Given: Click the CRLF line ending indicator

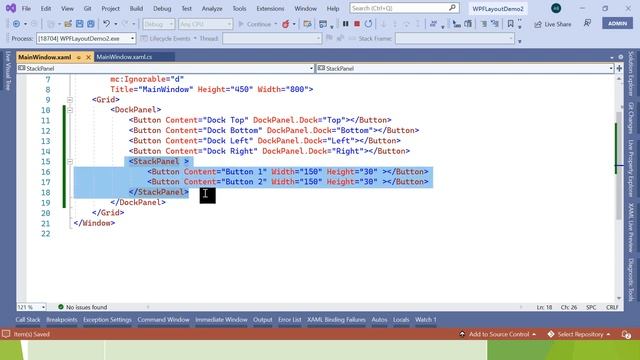Looking at the screenshot, I should [612, 307].
